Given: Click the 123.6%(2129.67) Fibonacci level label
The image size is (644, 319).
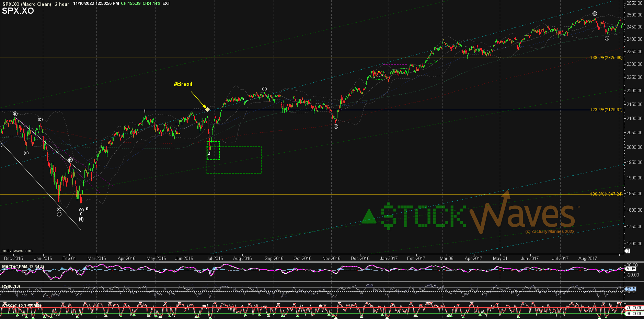Looking at the screenshot, I should (606, 110).
